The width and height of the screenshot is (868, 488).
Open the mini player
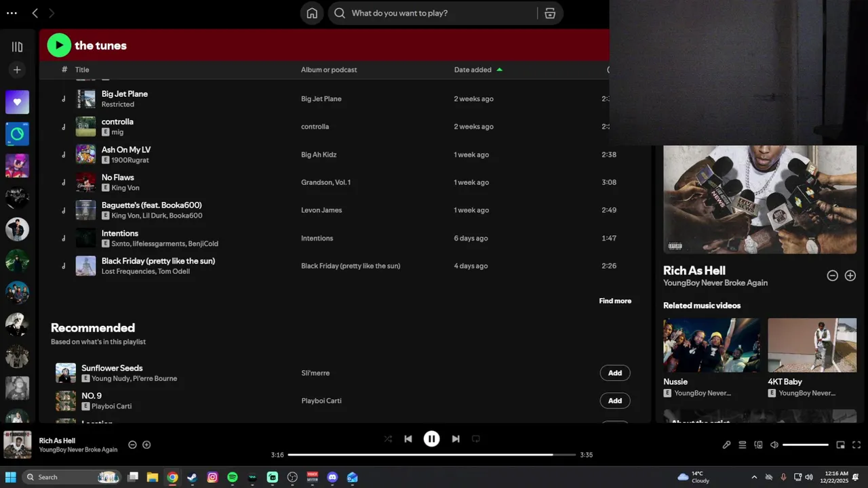840,445
